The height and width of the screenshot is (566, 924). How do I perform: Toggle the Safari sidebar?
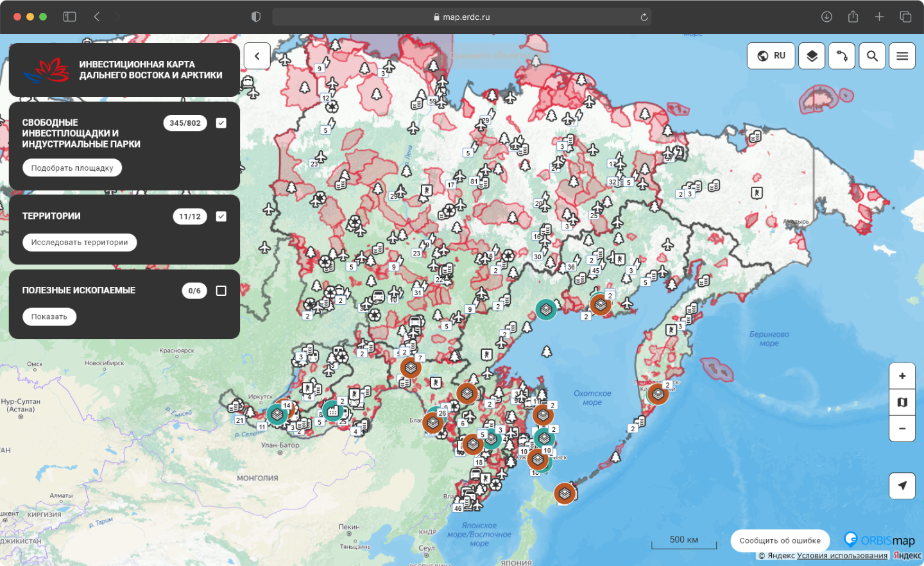point(69,17)
